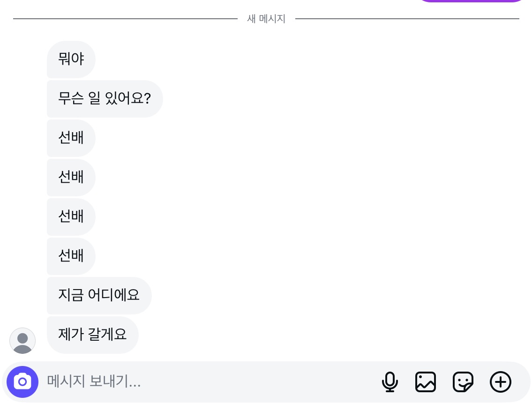
Task: Select the 지금 어디에요 message
Action: tap(99, 296)
